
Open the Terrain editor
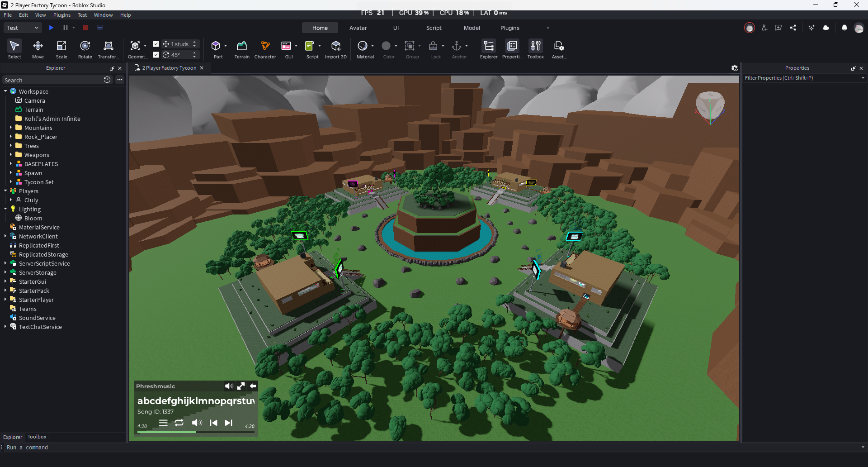point(242,49)
